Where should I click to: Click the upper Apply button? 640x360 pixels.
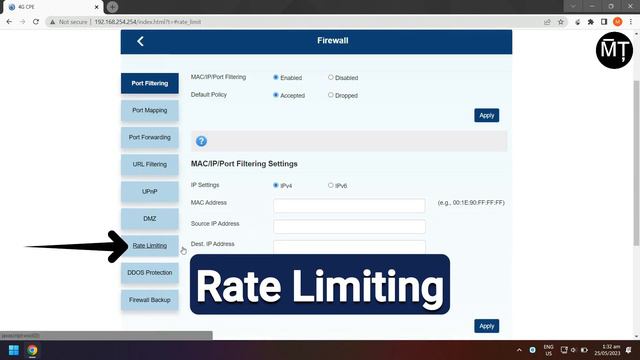click(487, 116)
